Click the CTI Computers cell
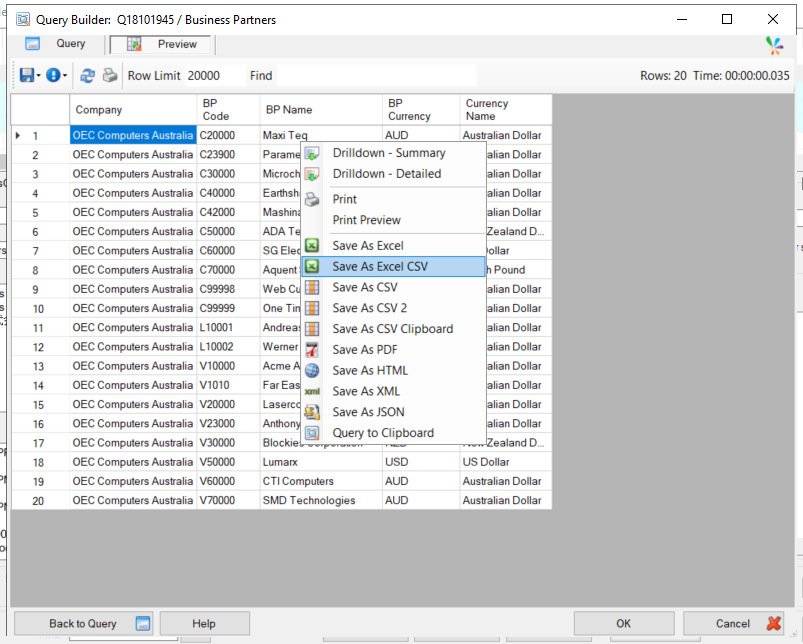 (x=321, y=481)
